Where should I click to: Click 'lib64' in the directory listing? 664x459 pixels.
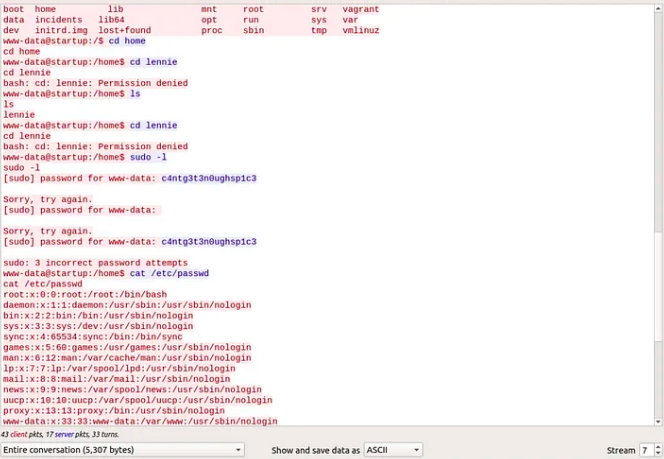click(x=111, y=20)
